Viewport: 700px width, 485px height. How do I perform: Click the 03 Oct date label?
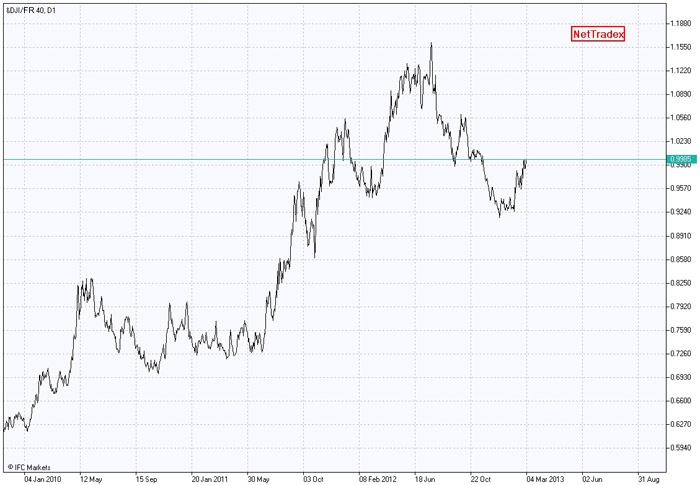(314, 478)
